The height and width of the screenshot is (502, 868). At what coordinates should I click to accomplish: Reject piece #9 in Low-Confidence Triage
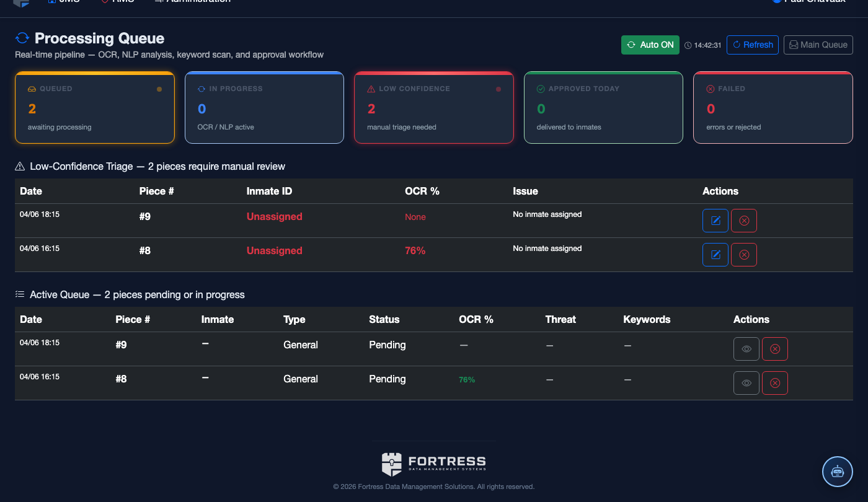point(744,221)
